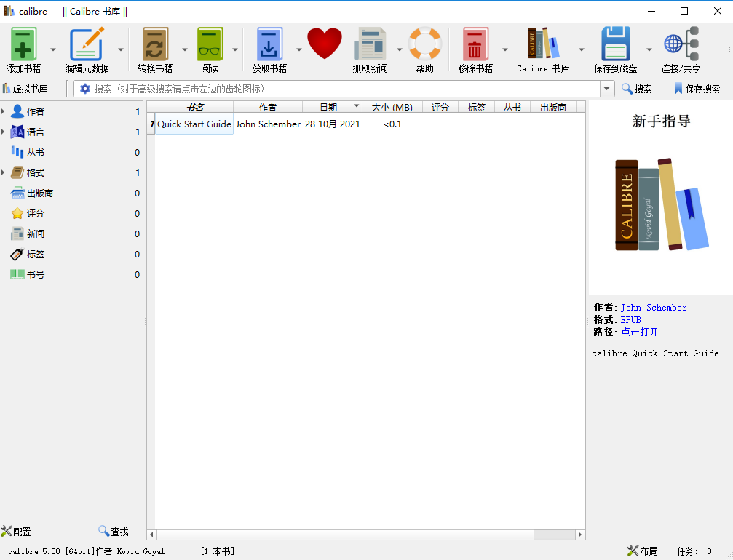Expand the 格式 (Formats) tree node
Screen dimensions: 733x560
click(x=3, y=172)
